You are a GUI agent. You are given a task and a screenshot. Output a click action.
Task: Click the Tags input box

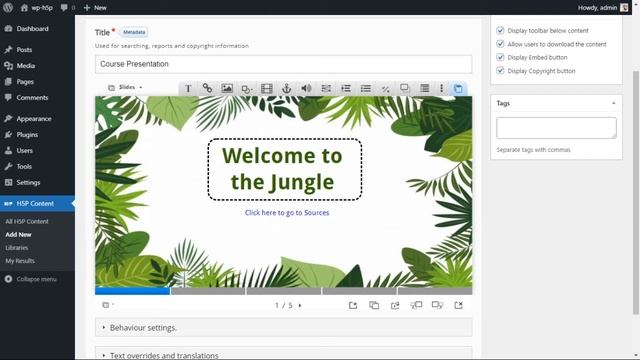coord(556,128)
